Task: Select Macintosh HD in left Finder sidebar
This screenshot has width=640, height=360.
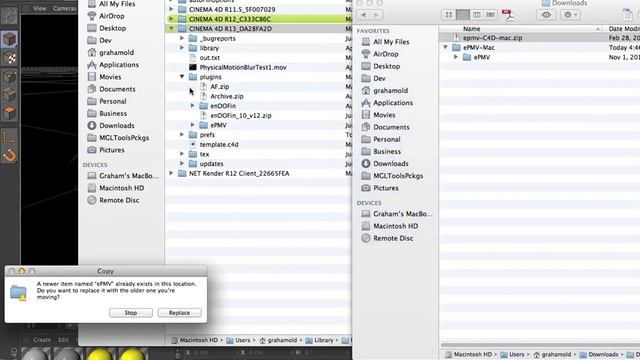Action: pyautogui.click(x=122, y=188)
